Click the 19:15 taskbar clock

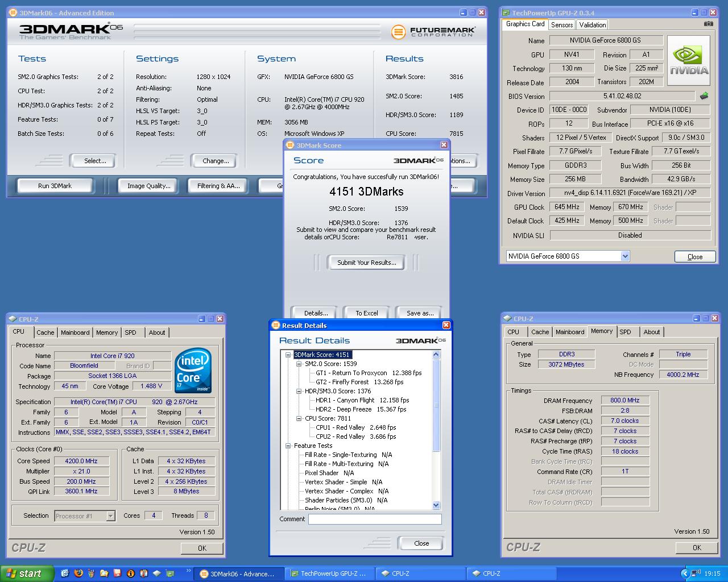click(x=712, y=573)
